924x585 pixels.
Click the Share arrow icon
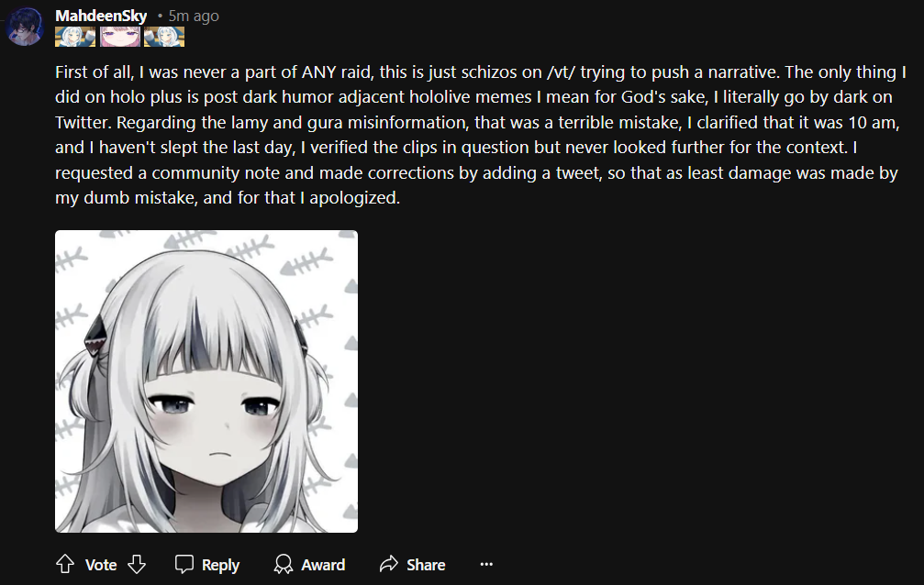click(388, 565)
